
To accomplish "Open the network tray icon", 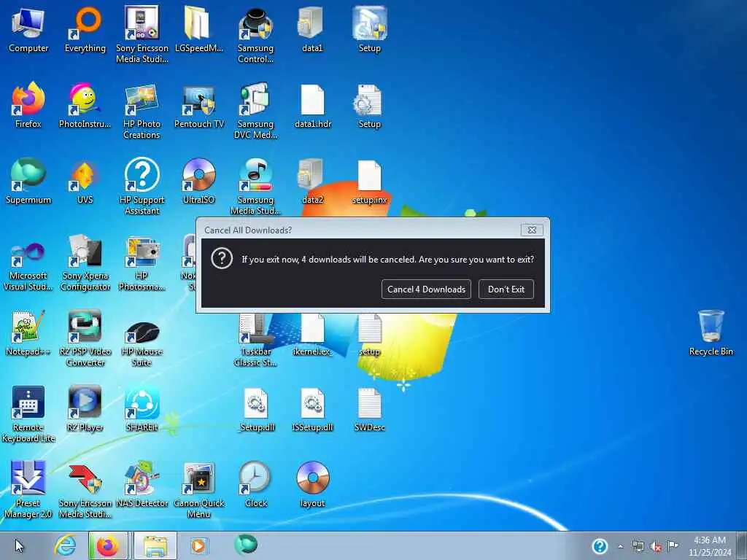I will (638, 546).
